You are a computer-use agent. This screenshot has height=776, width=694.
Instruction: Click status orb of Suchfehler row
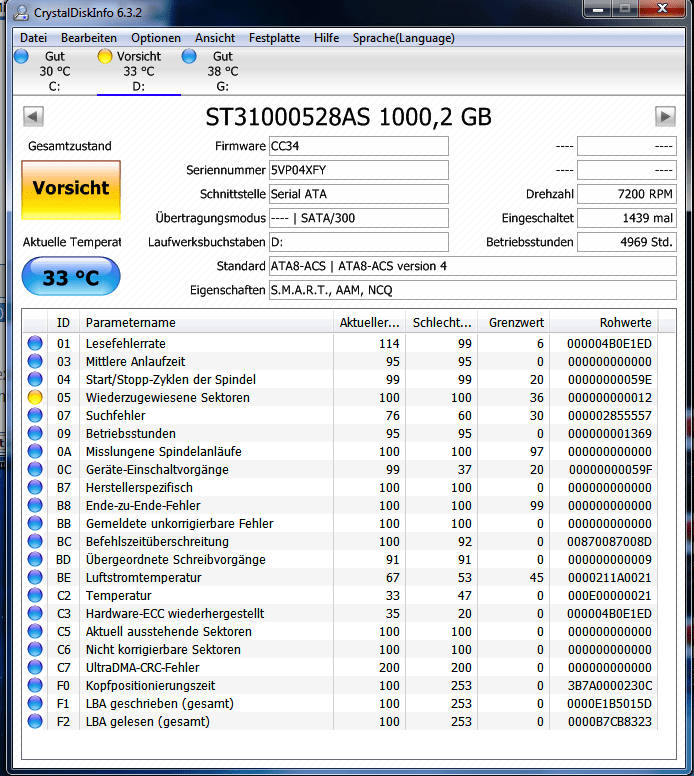point(35,415)
